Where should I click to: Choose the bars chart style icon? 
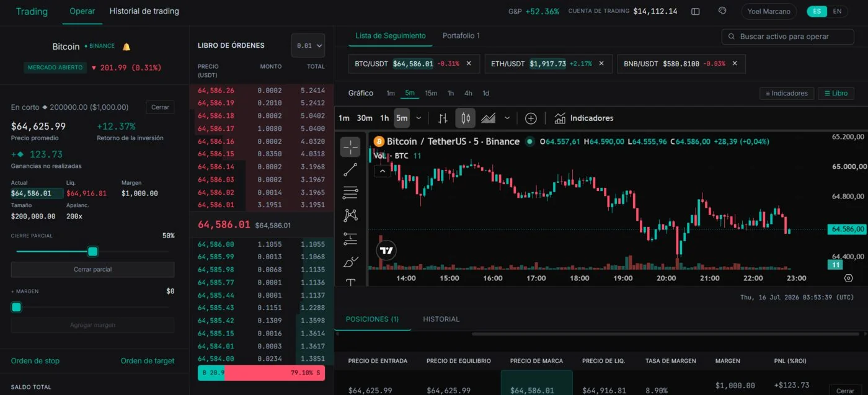(x=443, y=118)
